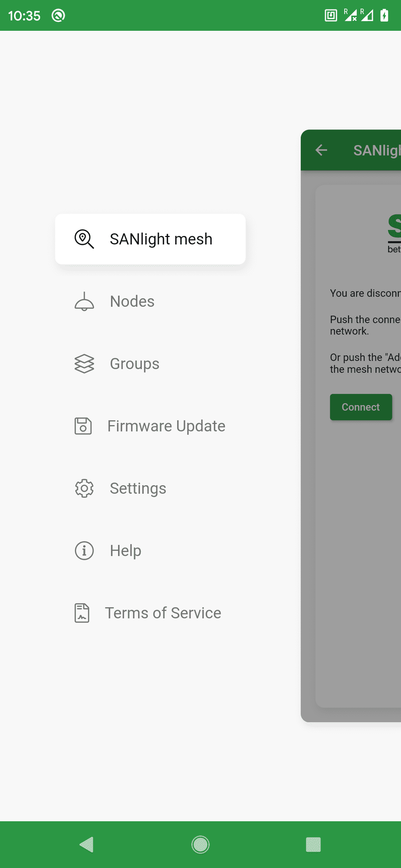Screen dimensions: 401x868
Task: Go to the Nodes menu entry
Action: [132, 301]
